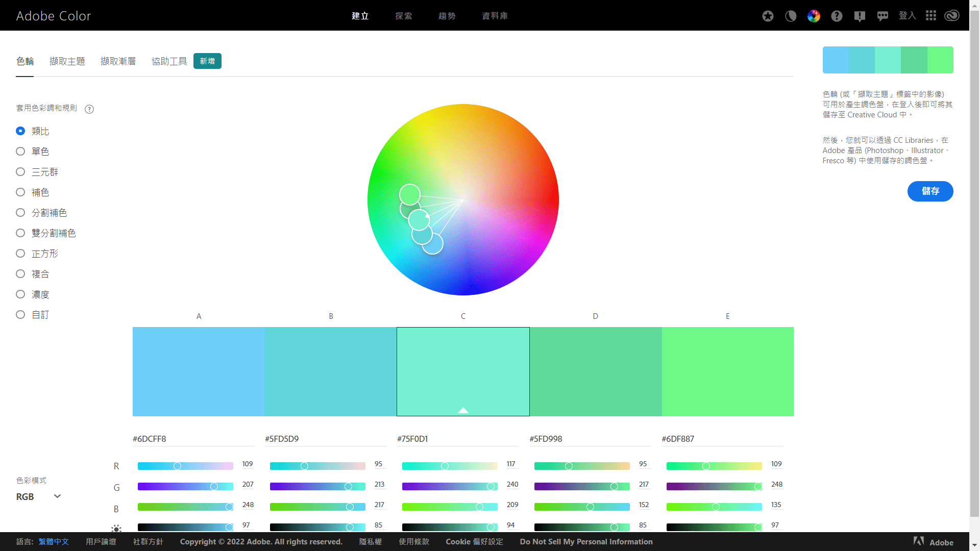
Task: Click the brightness sun icon beside sliders
Action: (x=116, y=528)
